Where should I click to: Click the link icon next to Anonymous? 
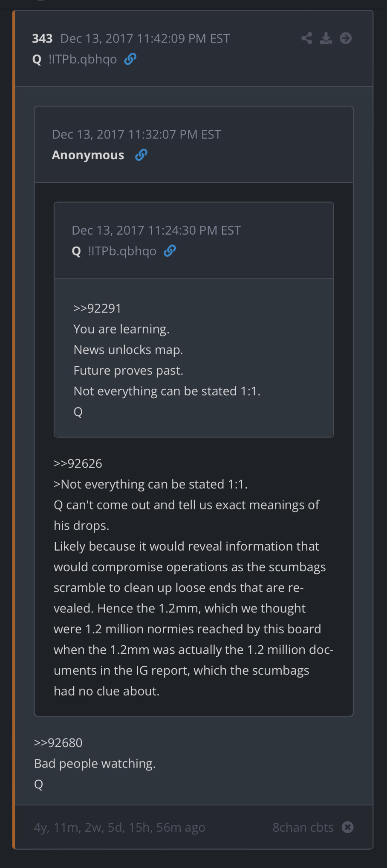(141, 155)
